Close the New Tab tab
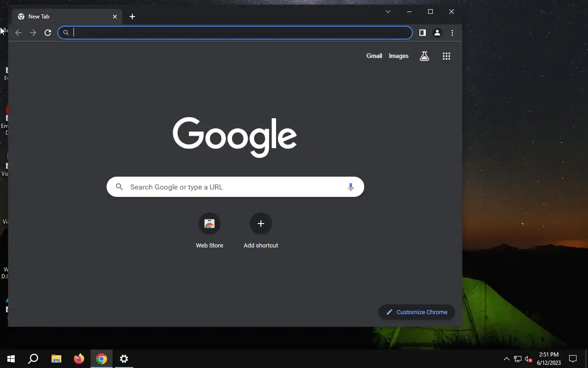This screenshot has width=588, height=368. click(115, 17)
